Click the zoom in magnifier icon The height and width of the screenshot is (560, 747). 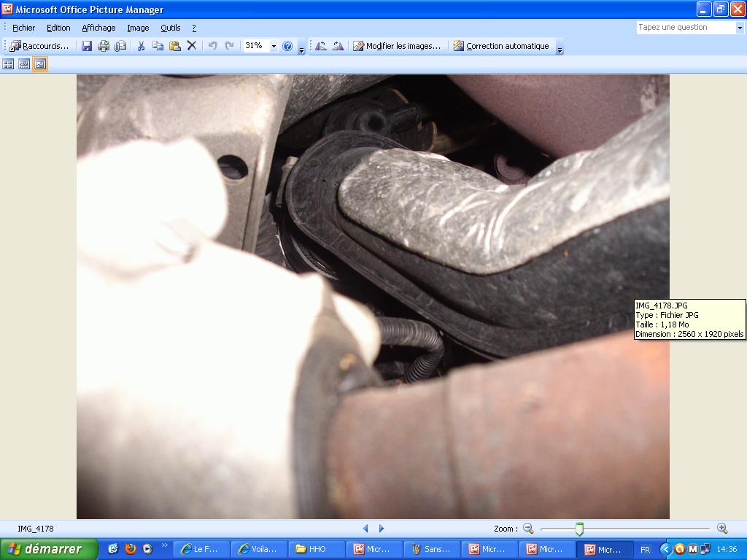coord(722,529)
